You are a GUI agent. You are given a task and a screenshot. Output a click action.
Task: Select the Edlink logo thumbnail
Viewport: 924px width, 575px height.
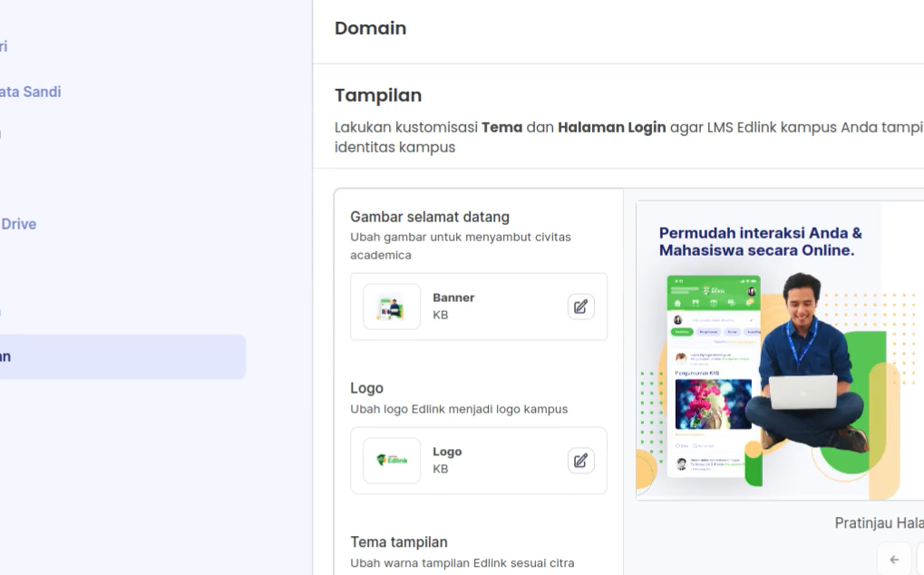(391, 460)
